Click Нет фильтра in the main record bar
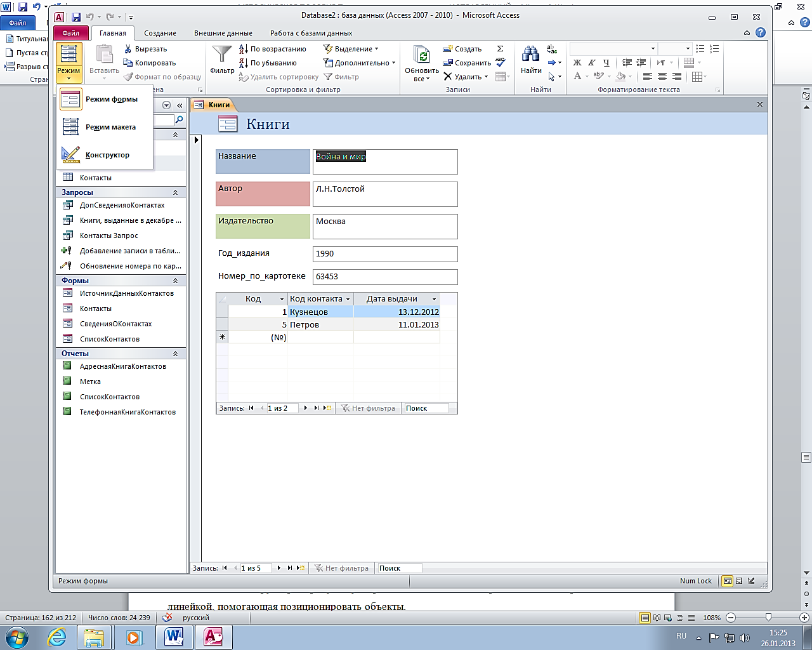Screen dimensions: 812x650 [341, 568]
